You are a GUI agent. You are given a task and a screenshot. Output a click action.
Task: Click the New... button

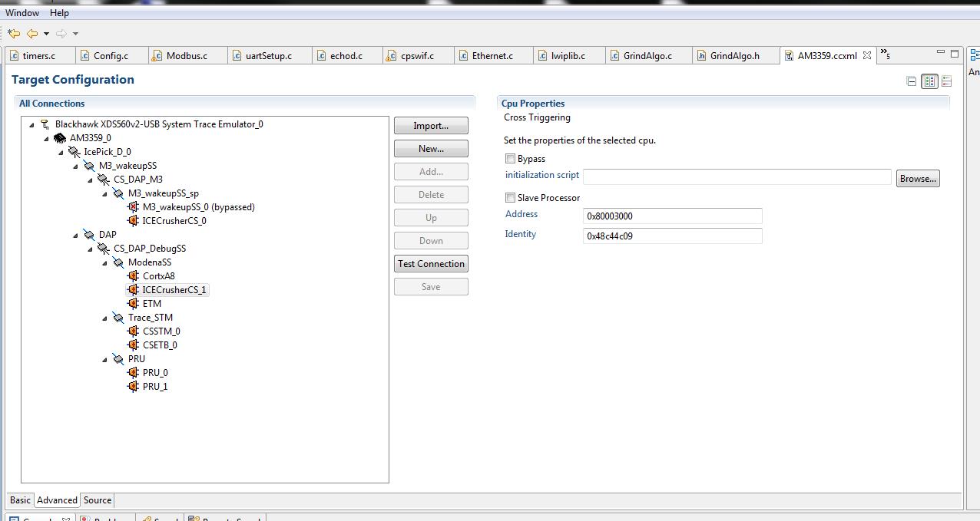click(431, 149)
